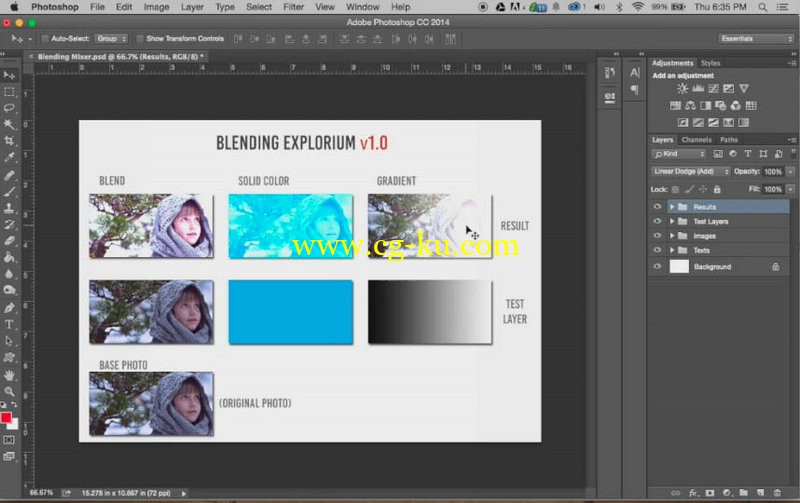Enable the Auto-Select checkbox
This screenshot has height=503, width=800.
tap(45, 39)
